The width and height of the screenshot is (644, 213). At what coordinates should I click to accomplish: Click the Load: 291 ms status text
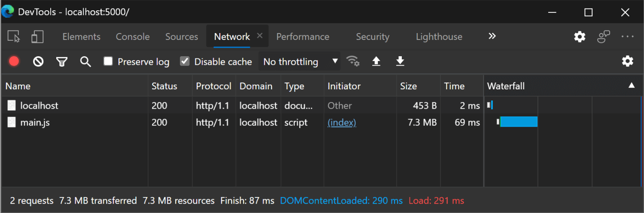click(x=436, y=201)
